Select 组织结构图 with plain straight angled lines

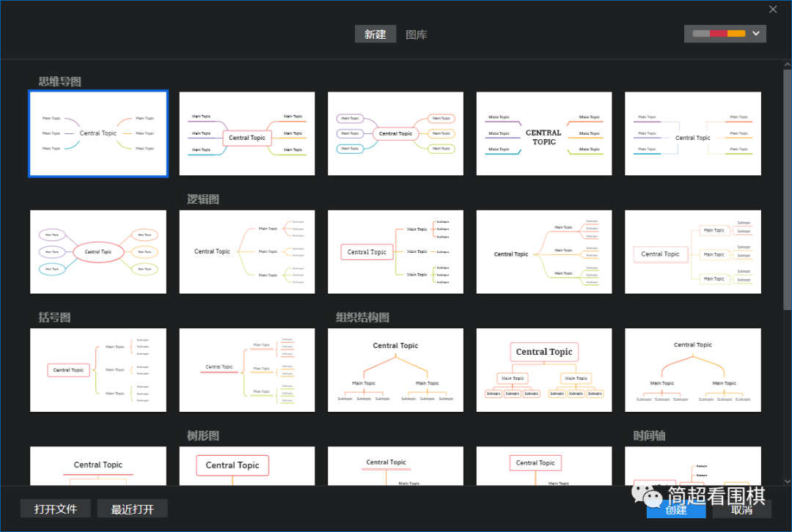tap(395, 370)
